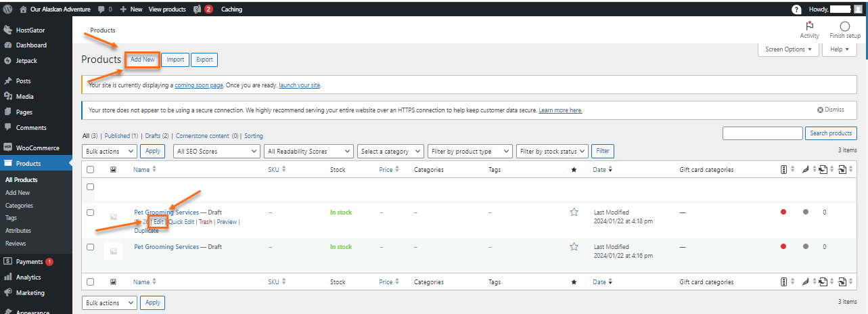
Task: Click the product search input field
Action: point(762,133)
